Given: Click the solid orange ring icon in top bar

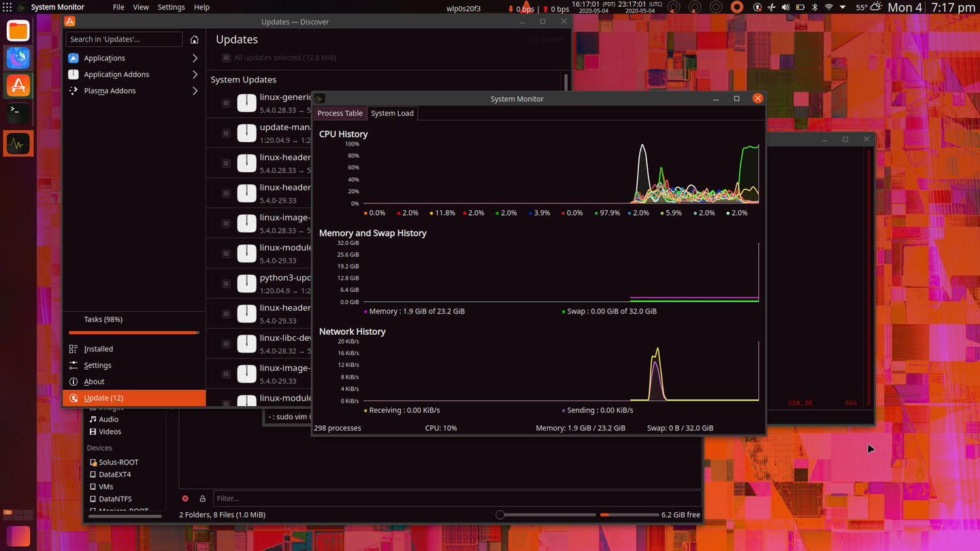Looking at the screenshot, I should tap(736, 7).
